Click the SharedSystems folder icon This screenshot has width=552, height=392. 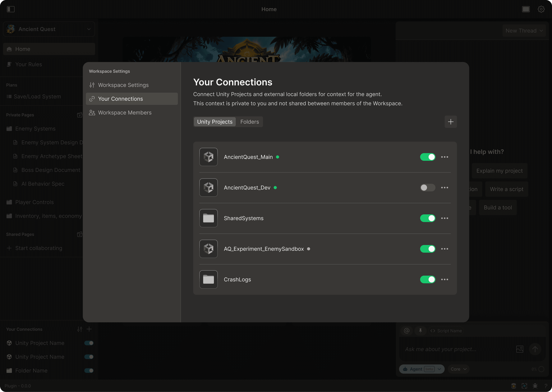(208, 218)
